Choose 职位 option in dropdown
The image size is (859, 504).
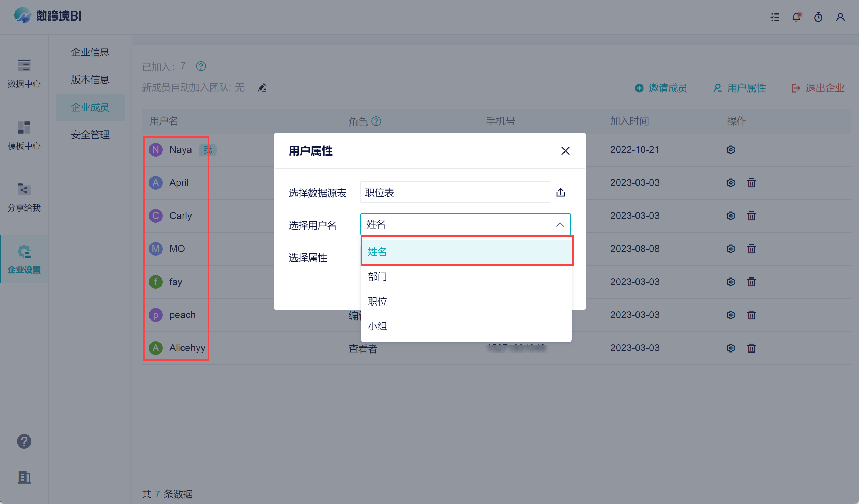click(377, 301)
